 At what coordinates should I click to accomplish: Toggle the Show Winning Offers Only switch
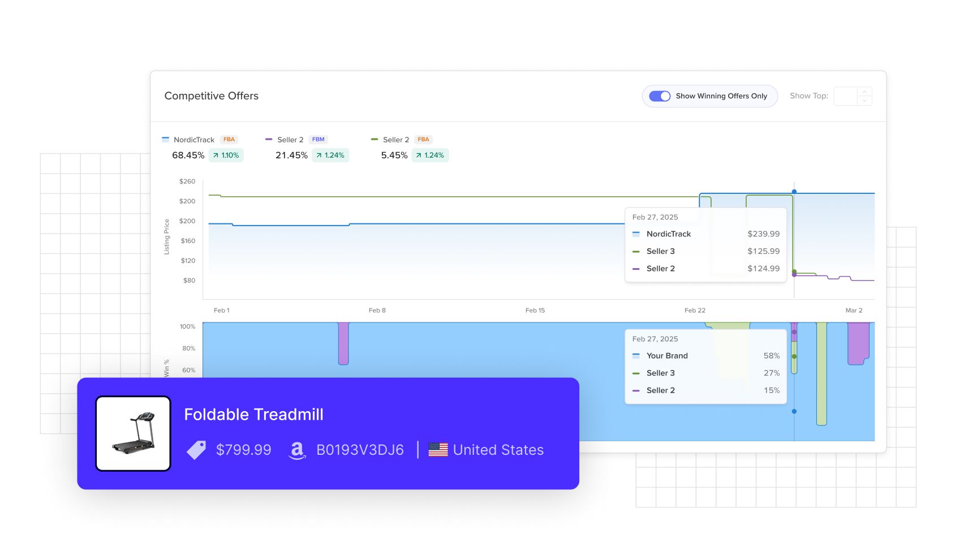pos(660,96)
